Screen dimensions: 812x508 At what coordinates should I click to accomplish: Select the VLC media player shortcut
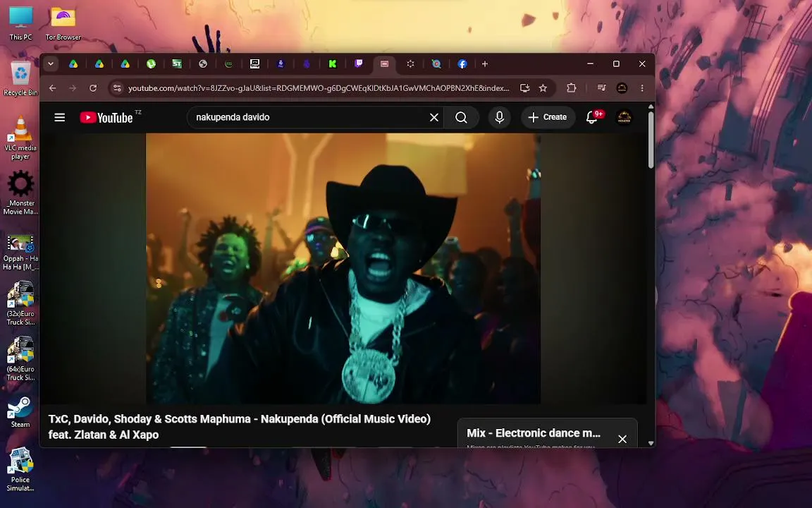(20, 138)
